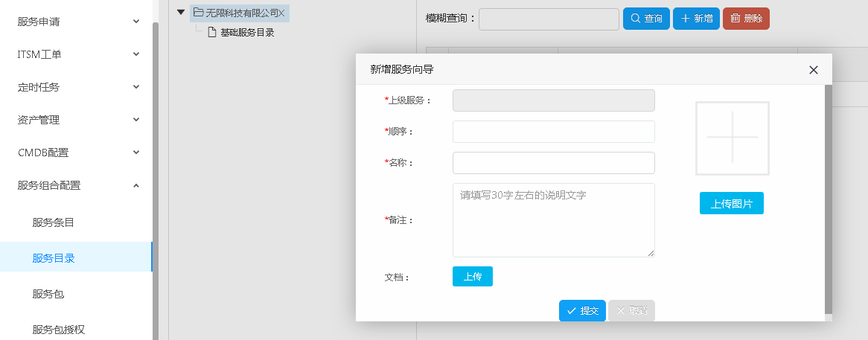Submit the form with 提交 button
Viewport: 868px width, 340px height.
(582, 311)
